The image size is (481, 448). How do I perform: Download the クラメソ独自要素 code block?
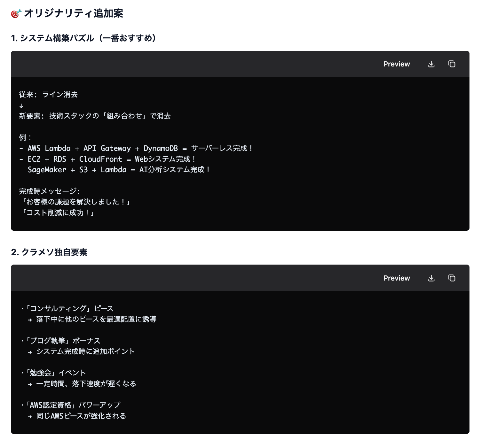pyautogui.click(x=431, y=278)
